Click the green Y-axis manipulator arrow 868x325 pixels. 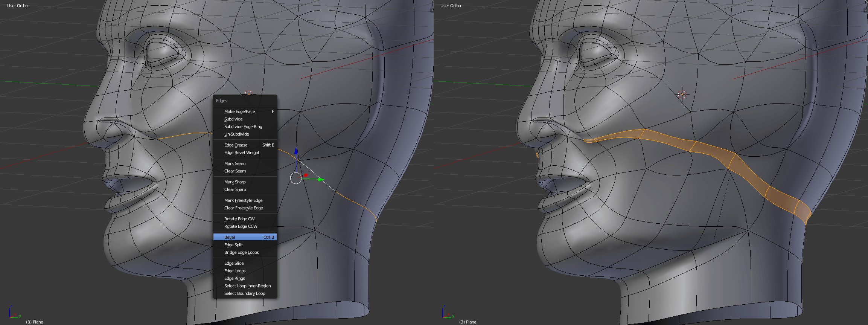320,180
